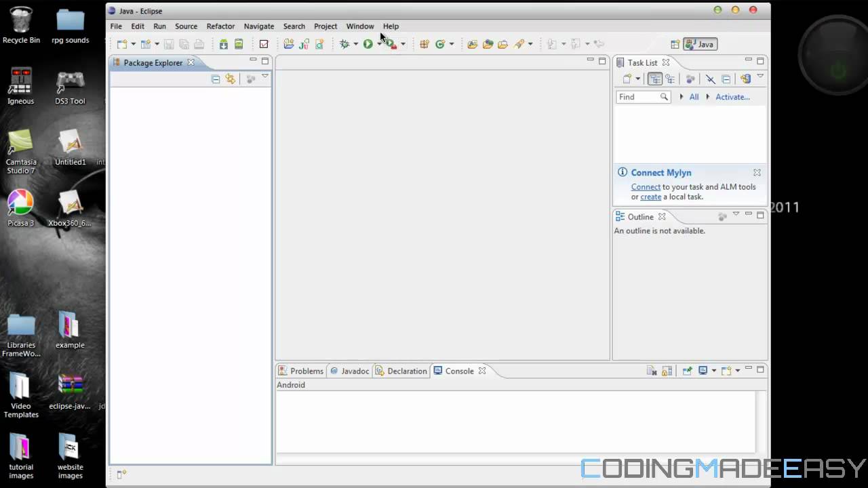Expand the New Java Class dropdown arrow
This screenshot has height=488, width=868.
coord(452,44)
